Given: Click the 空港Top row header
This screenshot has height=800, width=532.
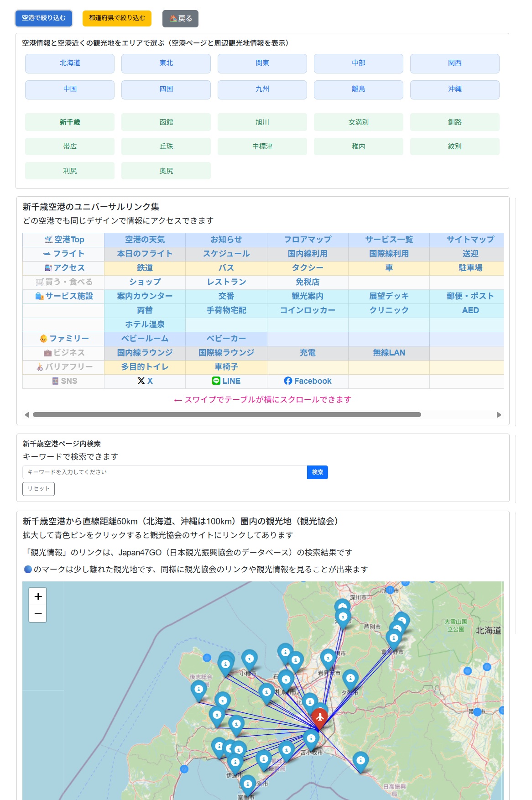Looking at the screenshot, I should pyautogui.click(x=64, y=240).
